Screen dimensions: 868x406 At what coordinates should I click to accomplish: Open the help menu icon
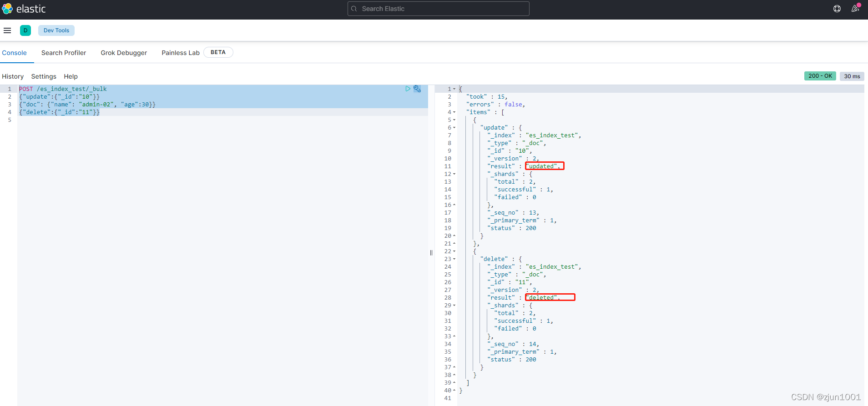coord(837,9)
